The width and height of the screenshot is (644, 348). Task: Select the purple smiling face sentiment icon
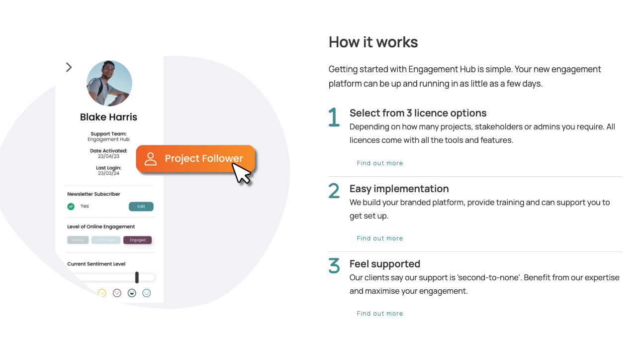[117, 293]
